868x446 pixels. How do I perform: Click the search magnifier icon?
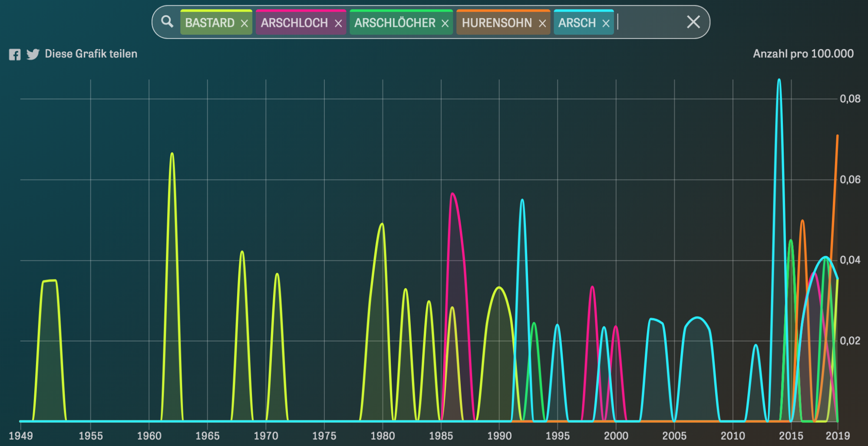167,21
